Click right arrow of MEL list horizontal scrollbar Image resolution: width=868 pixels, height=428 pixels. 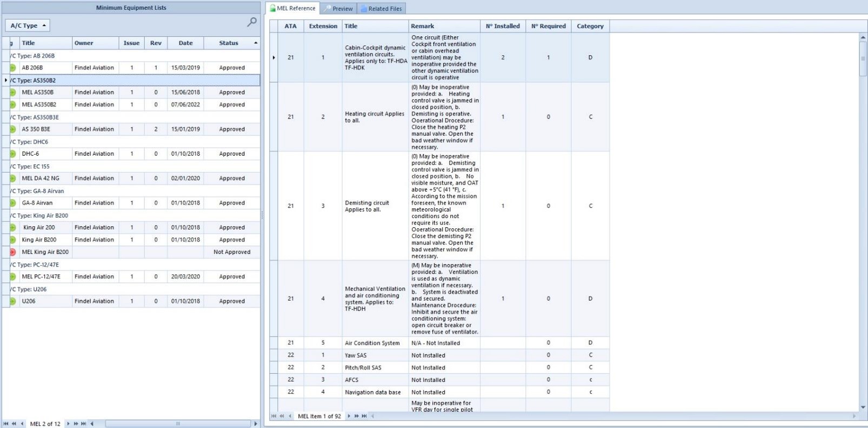(x=256, y=424)
